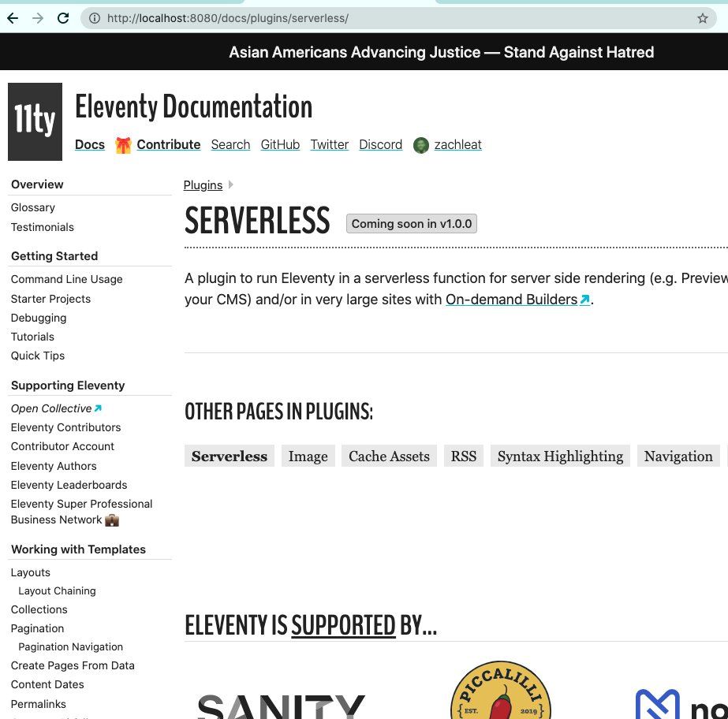Select the Navigation plugin tab
This screenshot has height=719, width=728.
tap(678, 456)
